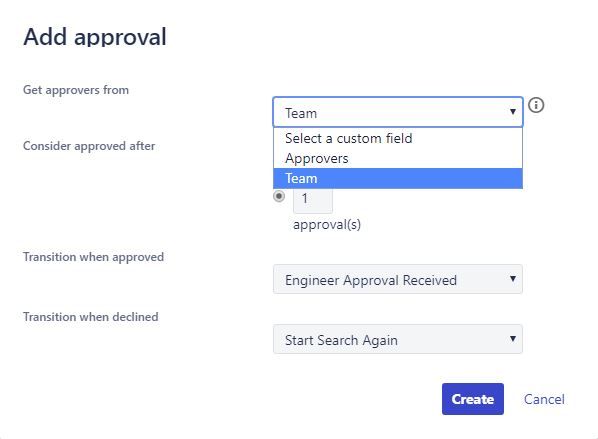Click the Cancel link
This screenshot has width=598, height=439.
544,399
